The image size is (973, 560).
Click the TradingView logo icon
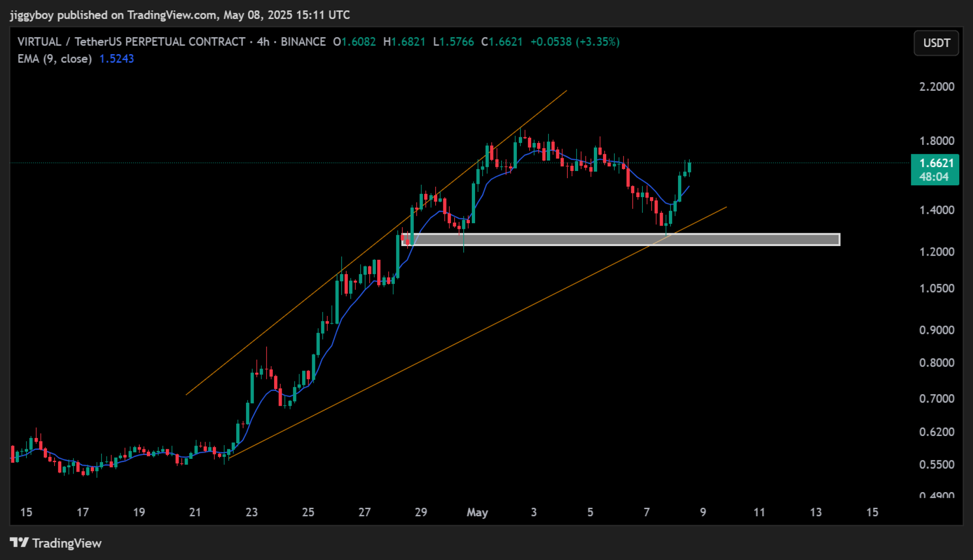(x=19, y=542)
